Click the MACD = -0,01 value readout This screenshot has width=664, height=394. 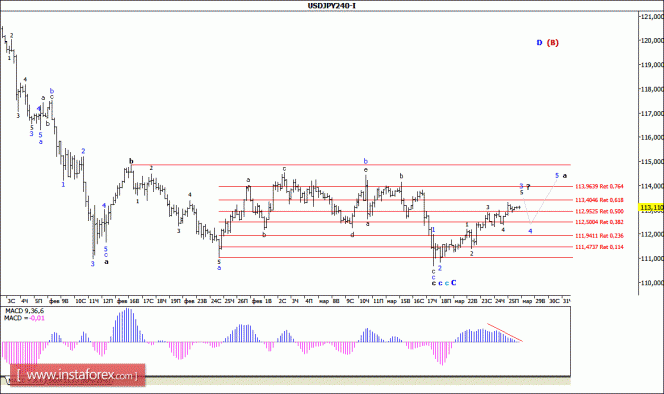point(24,318)
